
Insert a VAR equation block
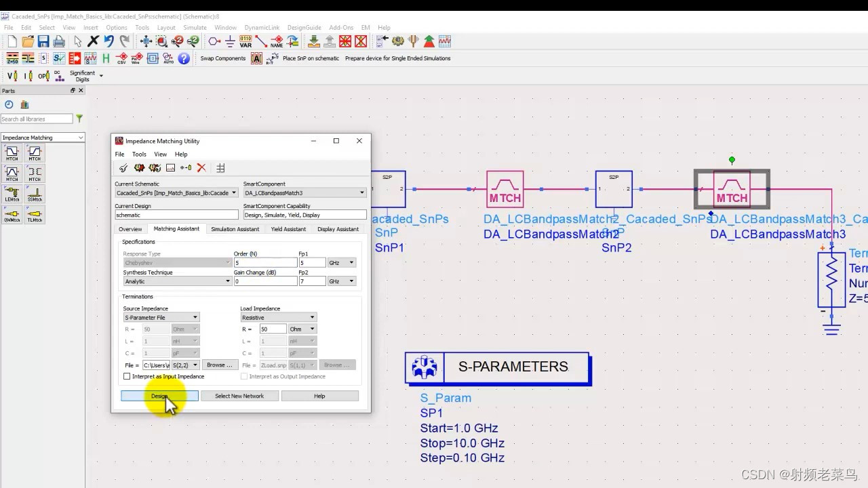pos(245,41)
